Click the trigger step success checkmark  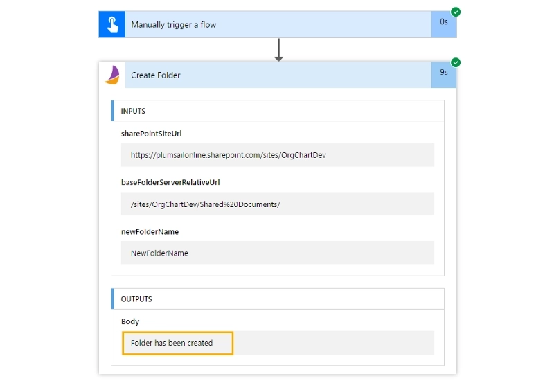coord(456,12)
